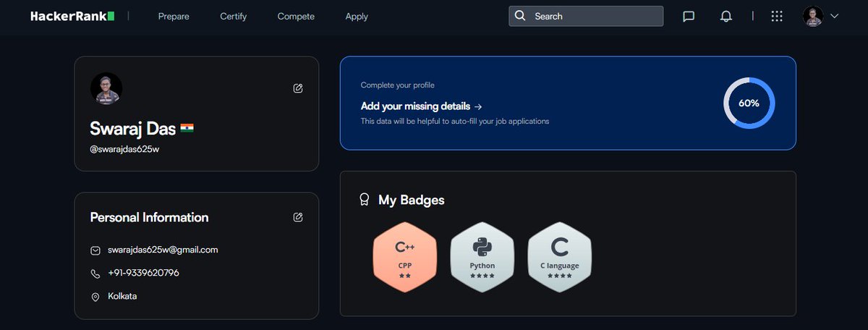Viewport: 868px width, 330px height.
Task: Open the apps grid icon
Action: point(777,16)
